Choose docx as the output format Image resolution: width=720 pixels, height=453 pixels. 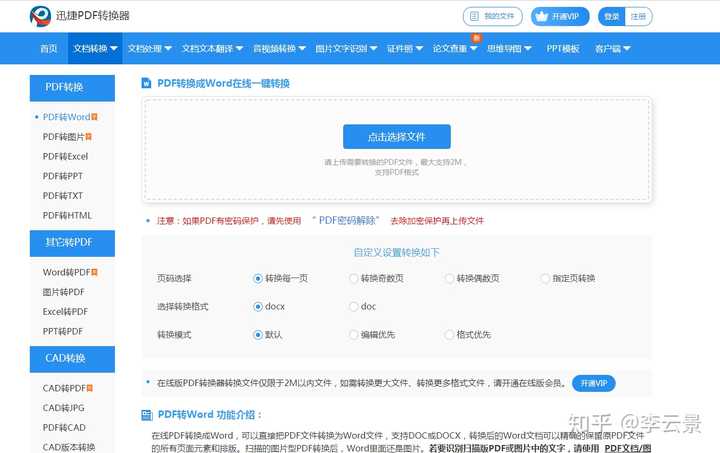click(x=258, y=307)
